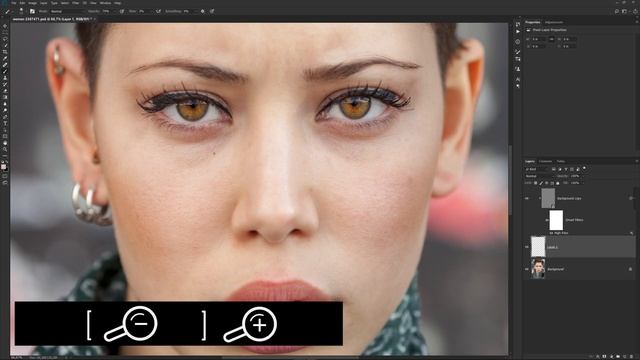Select the Pen tool
640x360 pixels.
point(5,116)
